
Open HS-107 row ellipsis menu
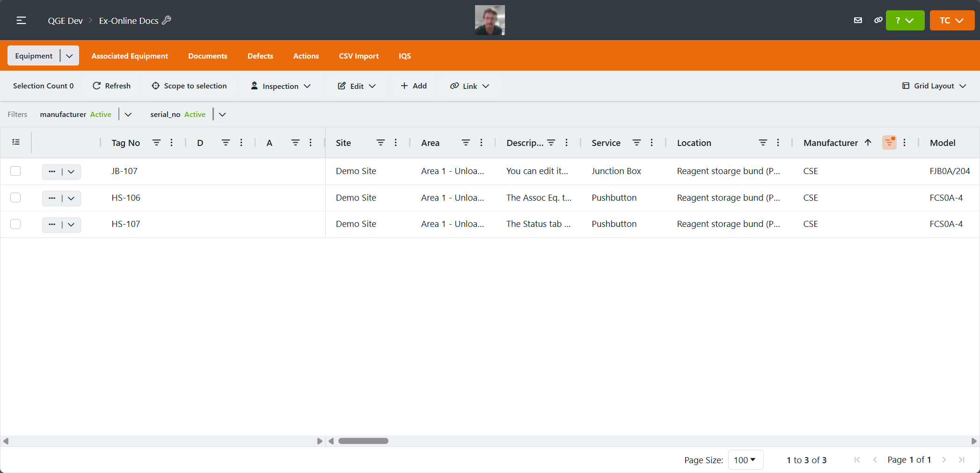(x=52, y=225)
